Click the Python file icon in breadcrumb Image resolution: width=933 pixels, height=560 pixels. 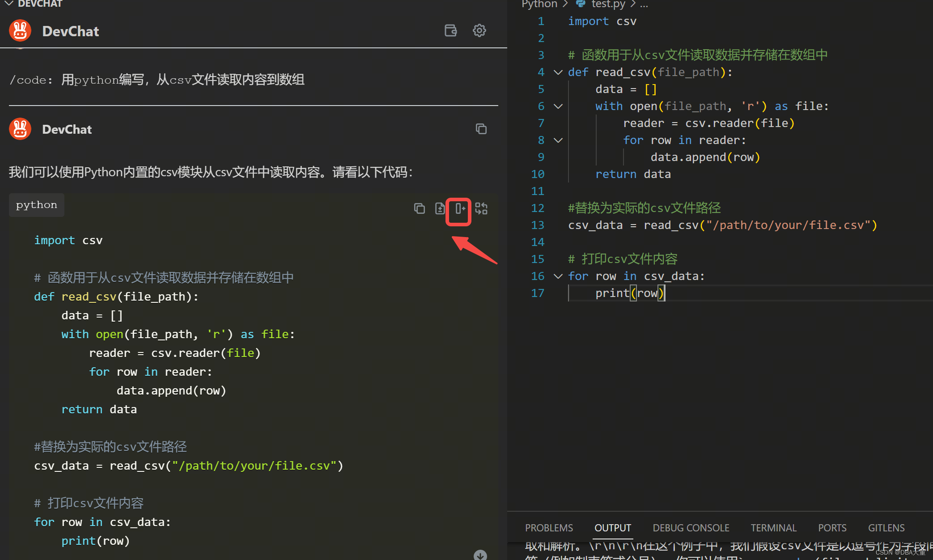click(581, 4)
